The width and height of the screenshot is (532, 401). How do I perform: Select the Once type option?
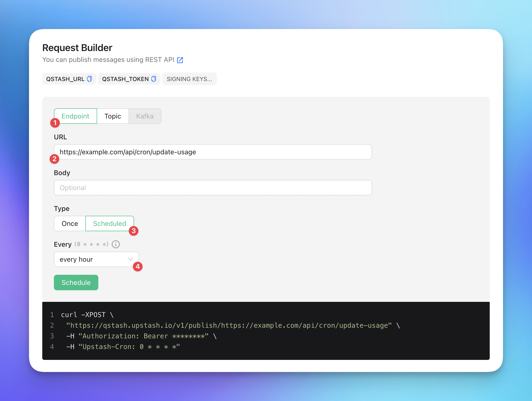tap(70, 223)
